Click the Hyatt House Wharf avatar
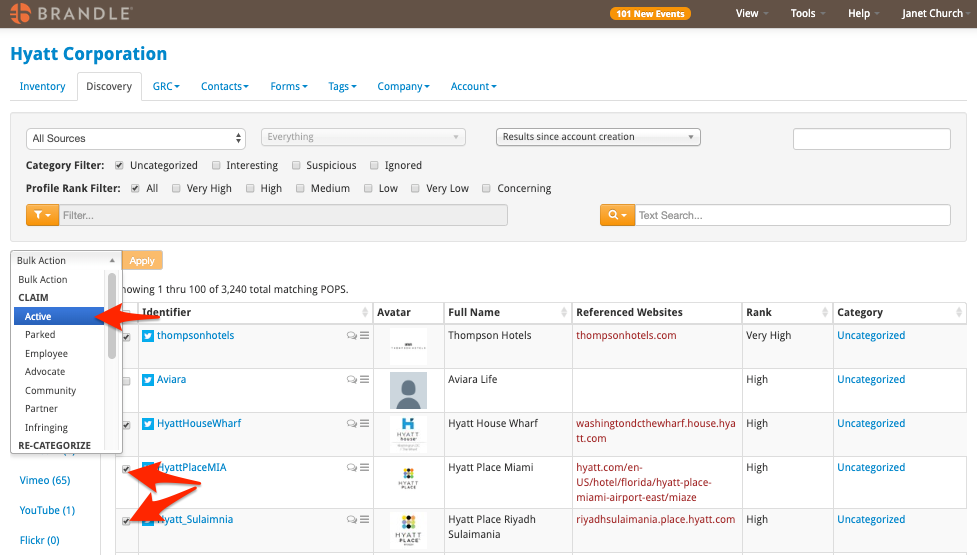 [408, 433]
